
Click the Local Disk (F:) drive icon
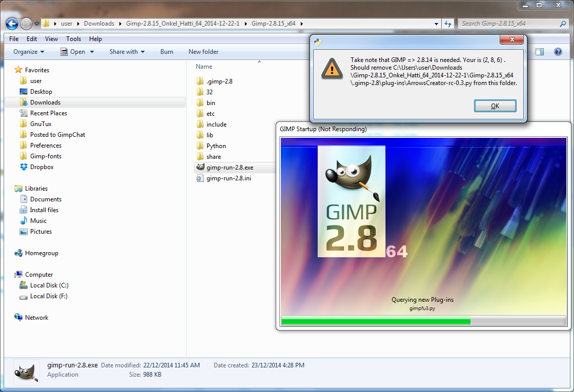coord(24,297)
